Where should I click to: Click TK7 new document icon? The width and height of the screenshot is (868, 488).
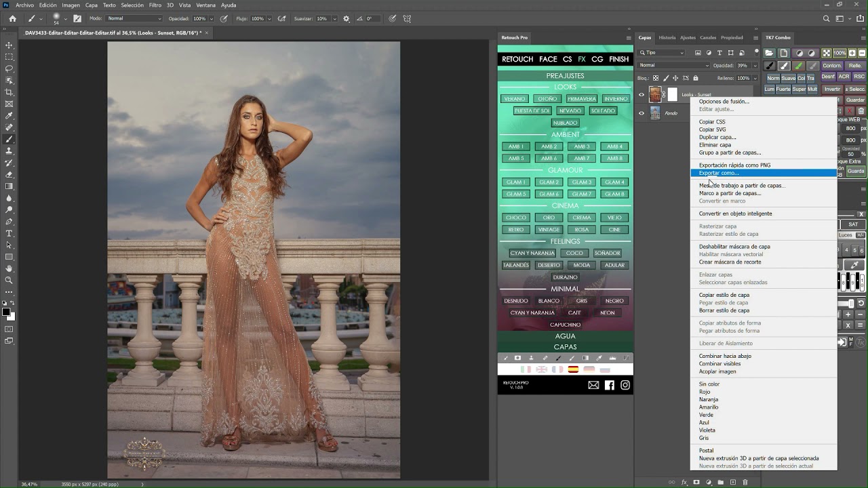pyautogui.click(x=784, y=53)
